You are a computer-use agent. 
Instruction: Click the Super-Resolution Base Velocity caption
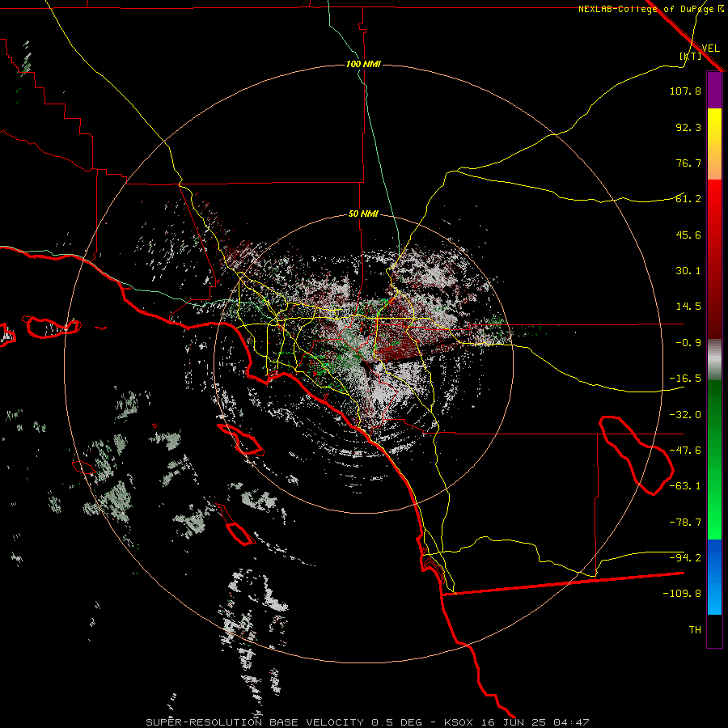(367, 722)
